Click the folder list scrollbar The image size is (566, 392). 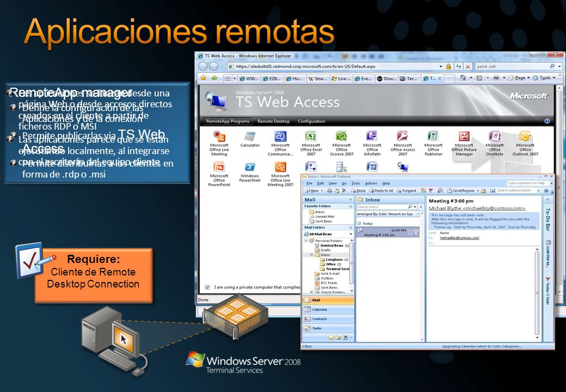352,266
